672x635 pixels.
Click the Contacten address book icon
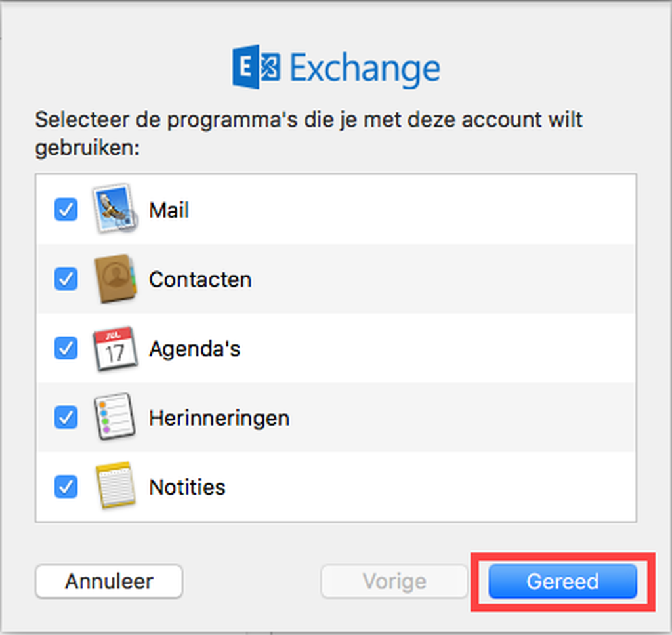[x=115, y=279]
